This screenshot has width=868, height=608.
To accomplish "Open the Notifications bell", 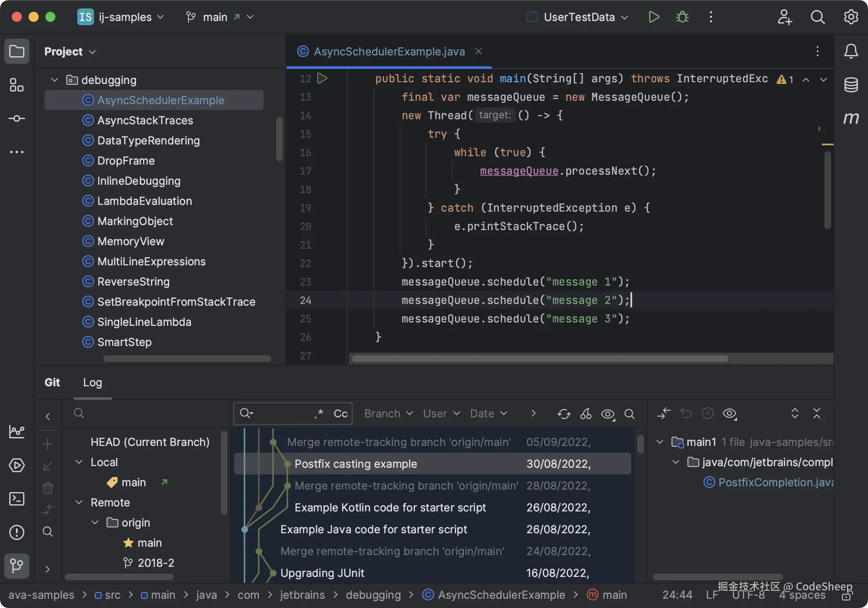I will 851,51.
